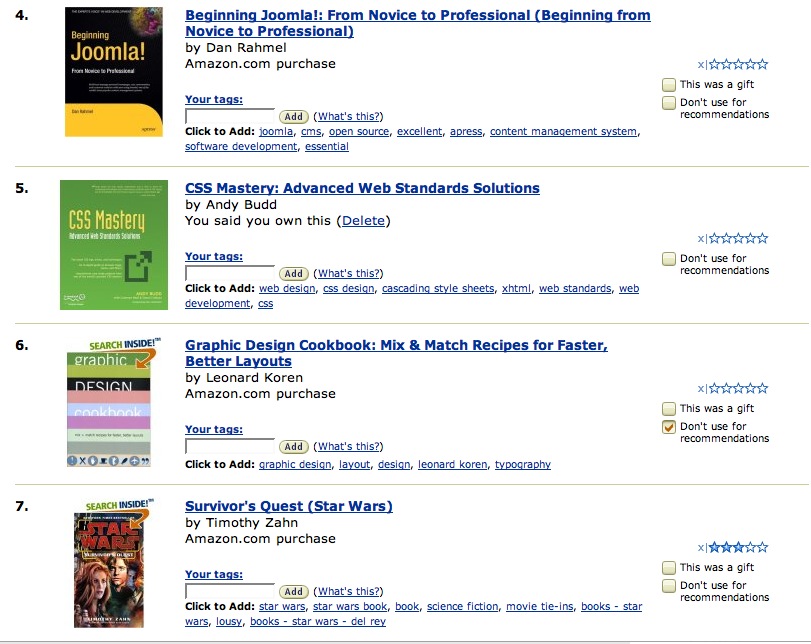The width and height of the screenshot is (811, 644).
Task: Check 'Don't use for recommendations' for Beginning Joomla!
Action: point(669,102)
